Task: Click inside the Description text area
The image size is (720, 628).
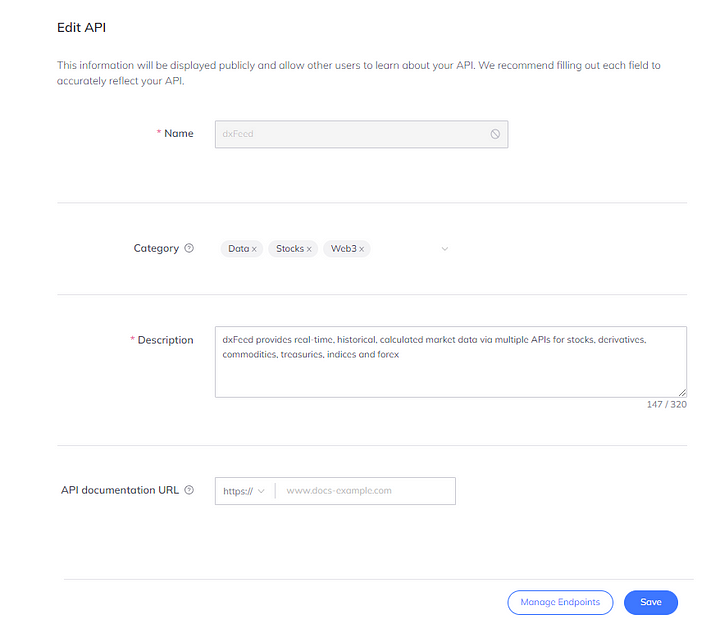Action: click(450, 375)
